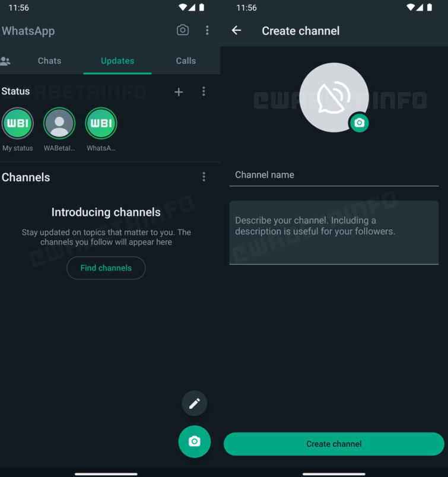View the WABetaInfo contact status
The image size is (448, 477).
point(59,123)
